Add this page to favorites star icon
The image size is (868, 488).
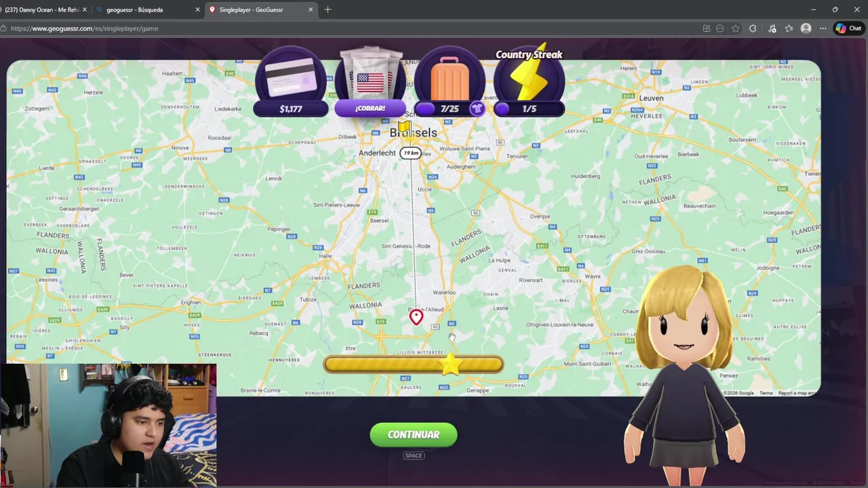point(735,28)
